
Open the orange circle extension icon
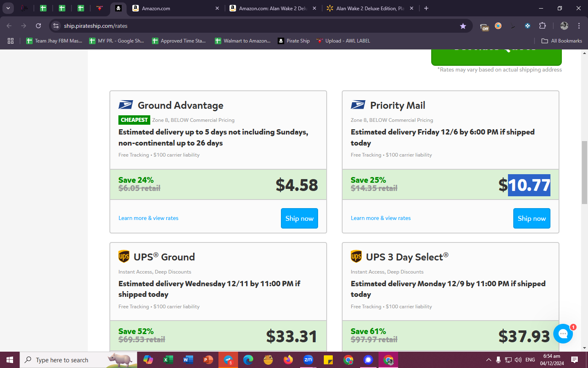[x=498, y=26]
